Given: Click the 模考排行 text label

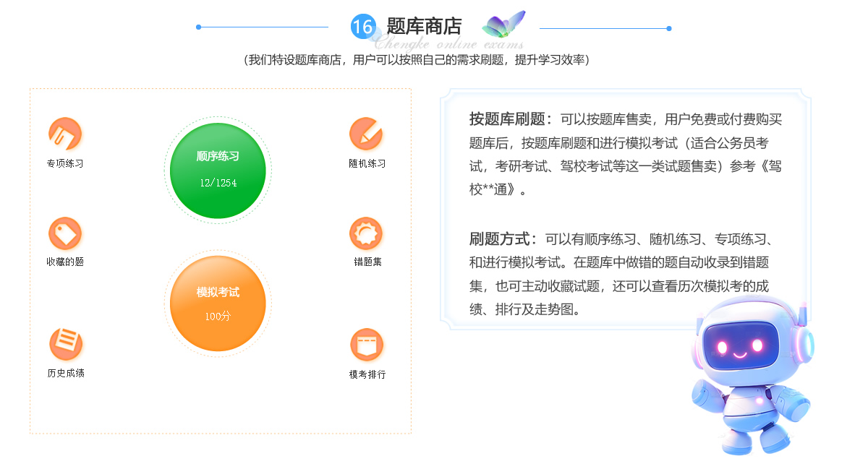Looking at the screenshot, I should [367, 374].
